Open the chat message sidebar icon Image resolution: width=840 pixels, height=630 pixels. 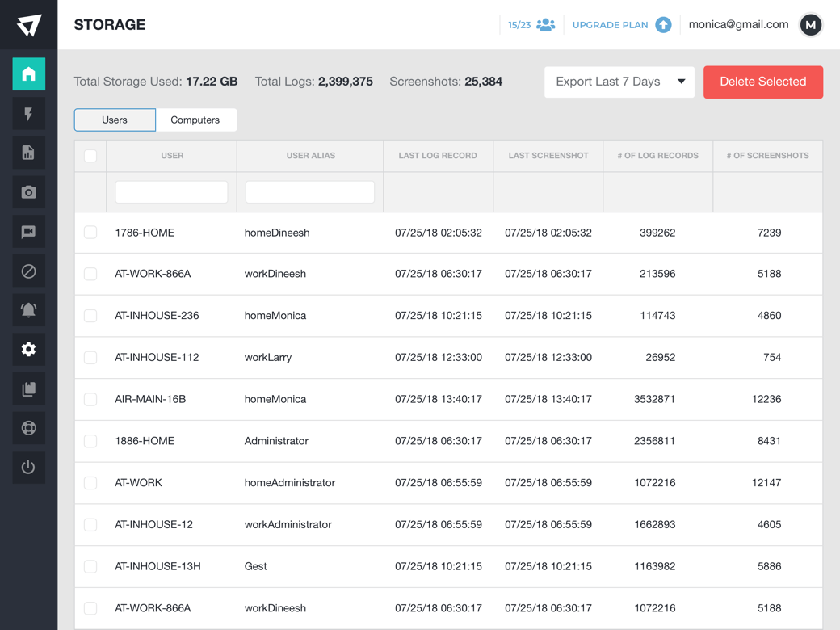pyautogui.click(x=28, y=232)
